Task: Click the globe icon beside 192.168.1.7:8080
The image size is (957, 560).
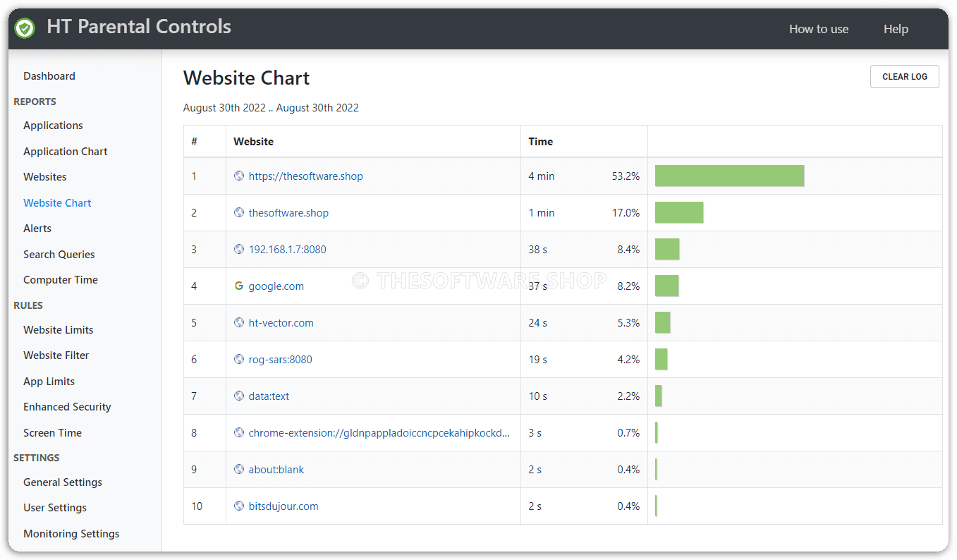Action: (x=239, y=249)
